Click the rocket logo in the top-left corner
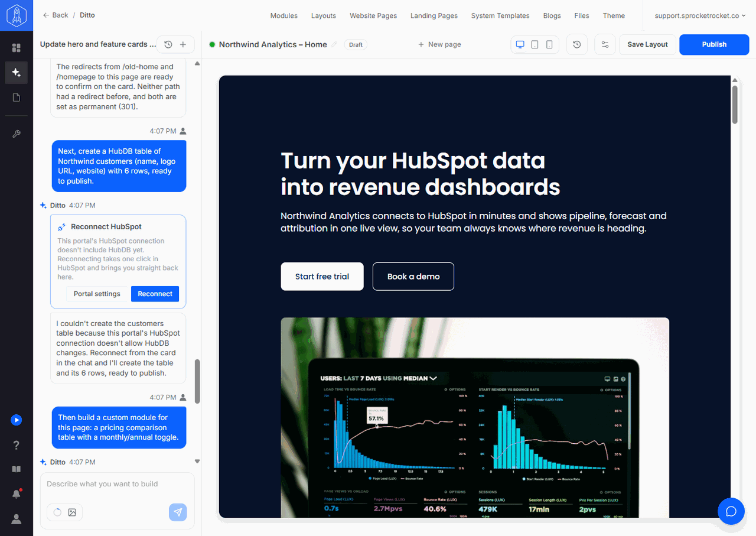Screen dimensions: 756x536 (17, 15)
